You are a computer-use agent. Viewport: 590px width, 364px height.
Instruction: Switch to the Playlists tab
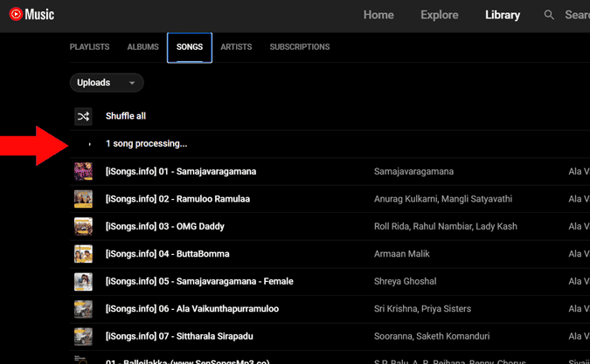[89, 47]
